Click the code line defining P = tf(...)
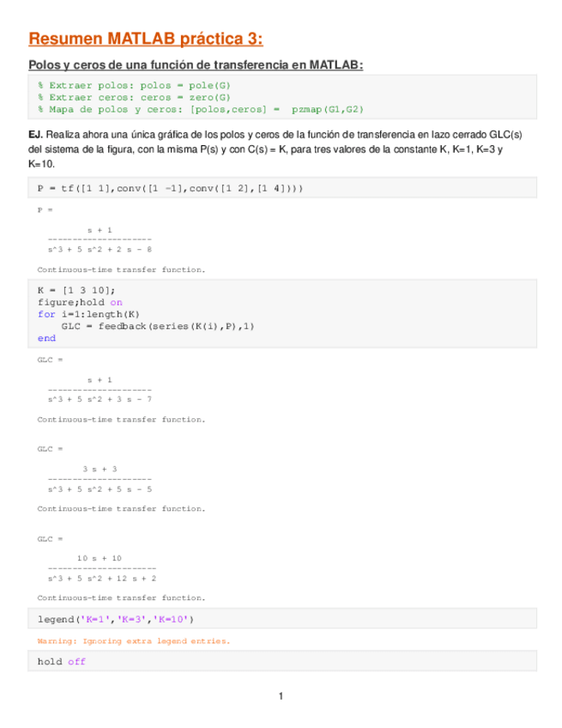Image resolution: width=562 pixels, height=728 pixels. pyautogui.click(x=171, y=189)
